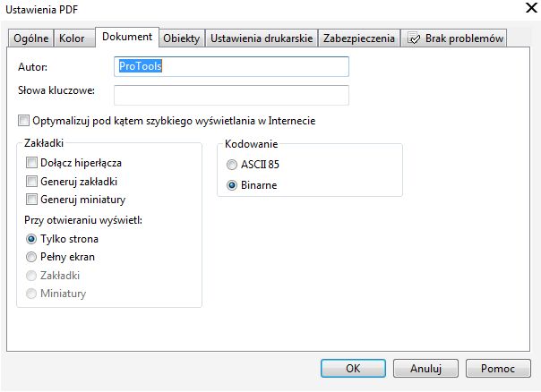Open help with the Pomoc button

(498, 368)
